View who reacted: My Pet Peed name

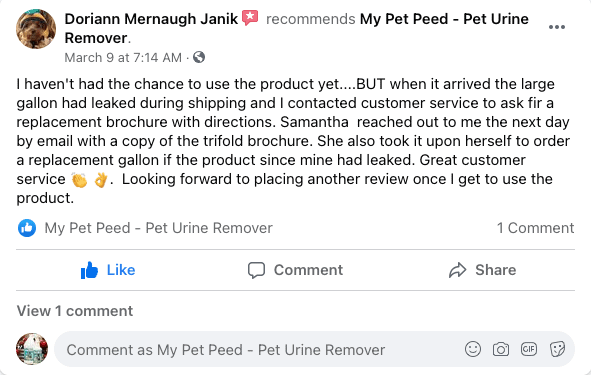click(158, 228)
